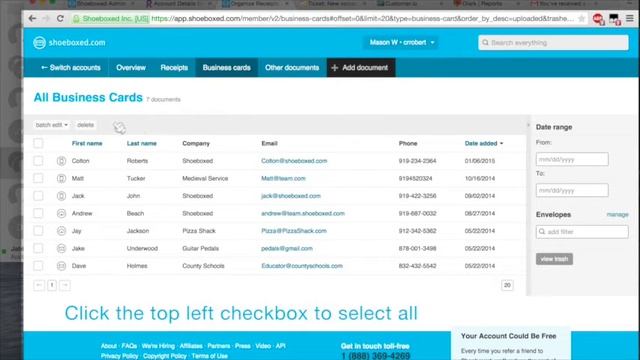Open the card icon for Andrew Beach
640x360 pixels.
[x=61, y=213]
